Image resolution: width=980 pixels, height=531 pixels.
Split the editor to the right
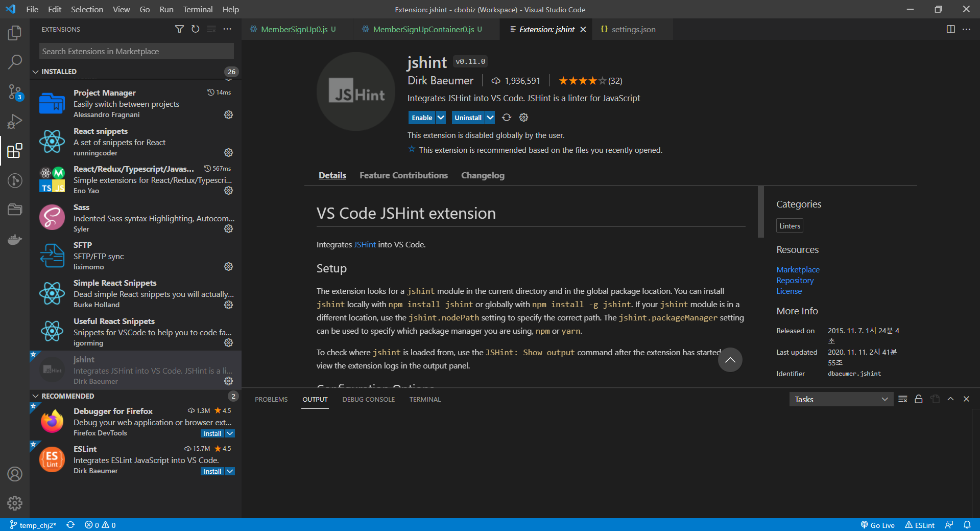950,29
